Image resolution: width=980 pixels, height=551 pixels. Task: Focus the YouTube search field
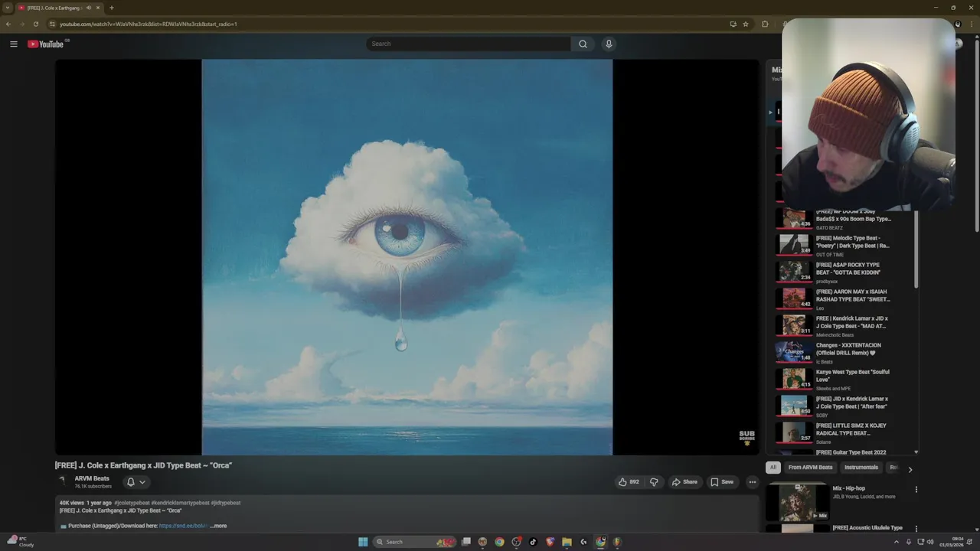point(469,44)
